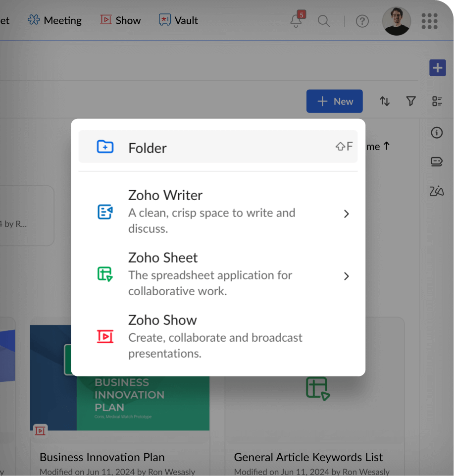
Task: Switch to the Meeting tab
Action: tap(54, 20)
